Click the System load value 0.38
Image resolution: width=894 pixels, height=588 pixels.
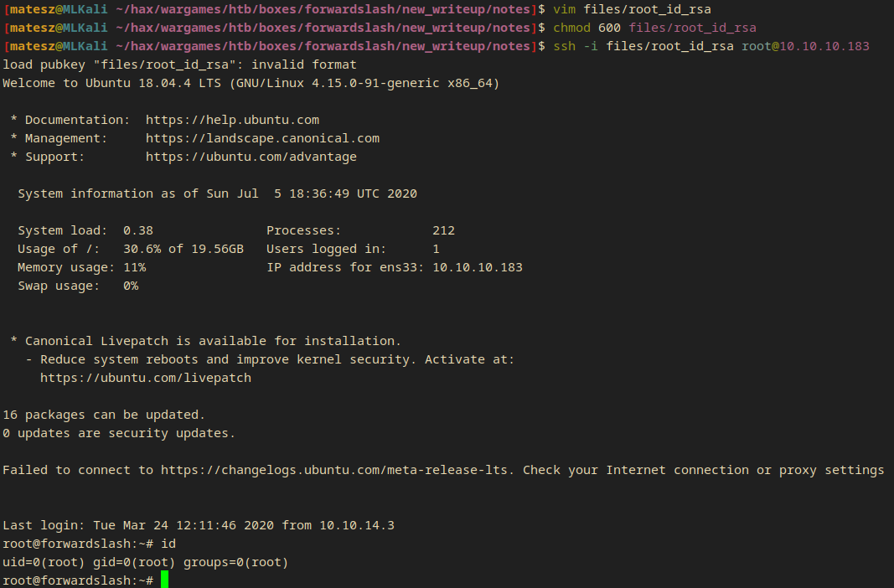(138, 230)
